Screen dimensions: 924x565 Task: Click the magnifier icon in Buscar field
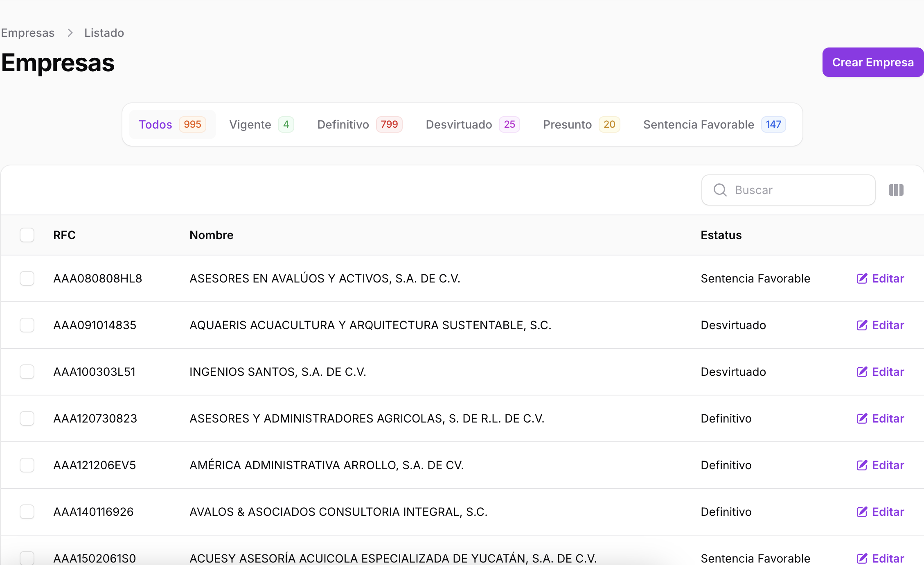coord(720,190)
